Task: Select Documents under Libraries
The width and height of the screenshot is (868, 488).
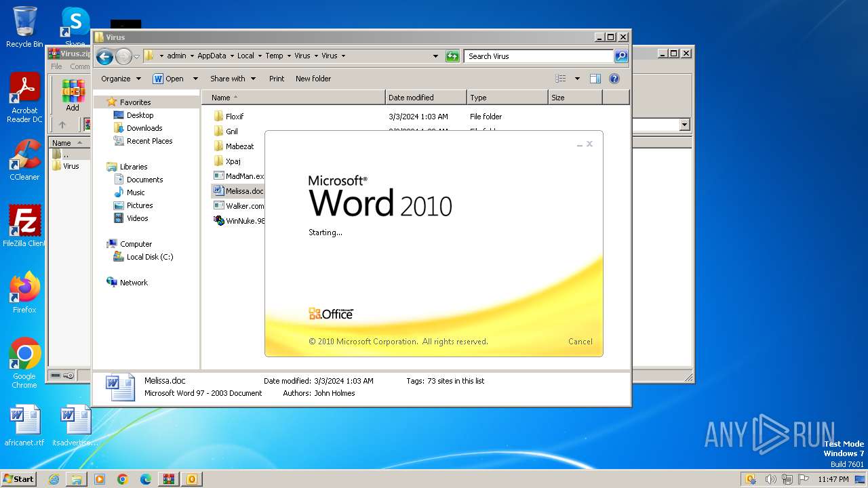Action: pyautogui.click(x=138, y=180)
